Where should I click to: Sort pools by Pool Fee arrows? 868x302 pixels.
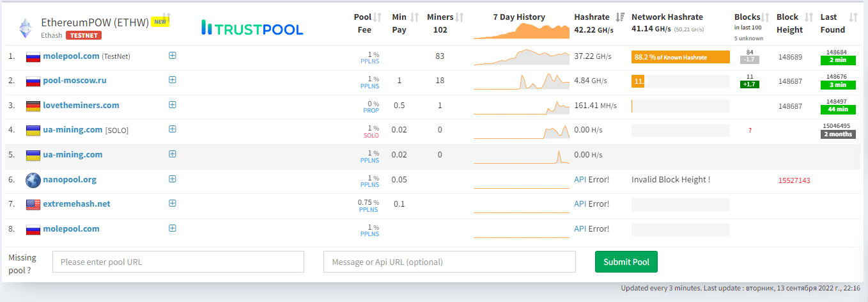click(x=377, y=17)
